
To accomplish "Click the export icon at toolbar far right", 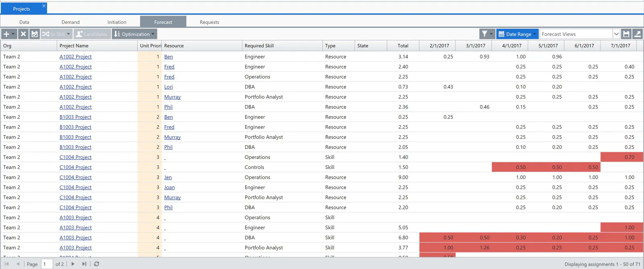I will (637, 34).
